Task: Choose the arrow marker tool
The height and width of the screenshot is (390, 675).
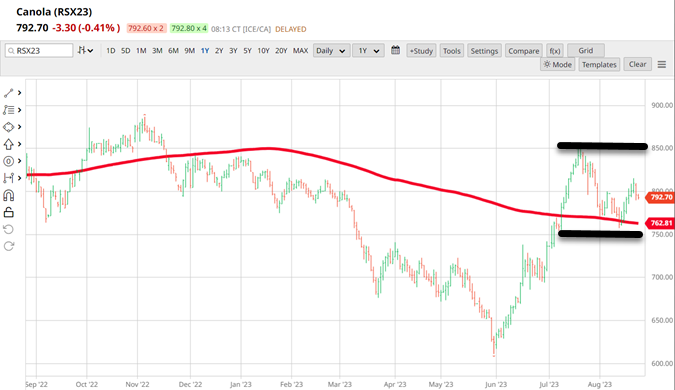Action: [x=9, y=144]
